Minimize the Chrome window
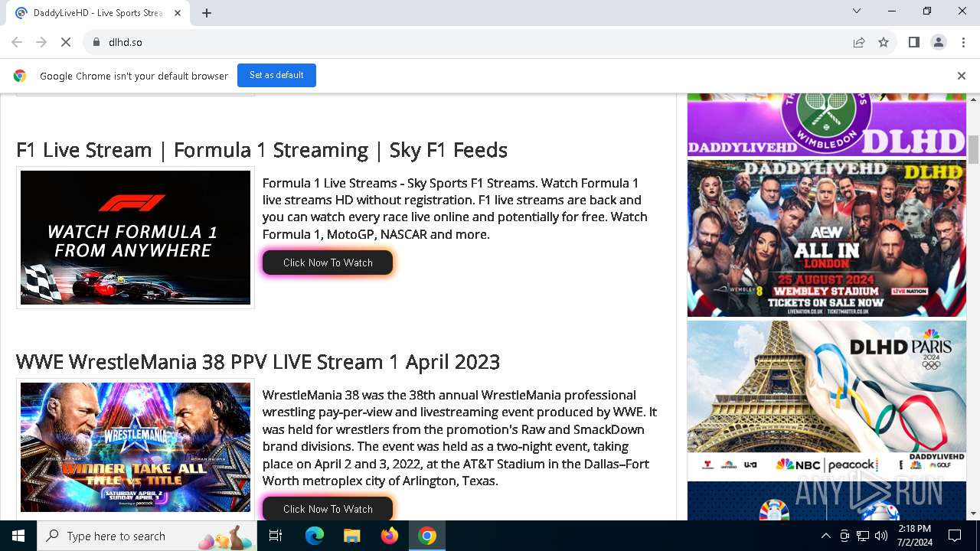 click(x=892, y=11)
